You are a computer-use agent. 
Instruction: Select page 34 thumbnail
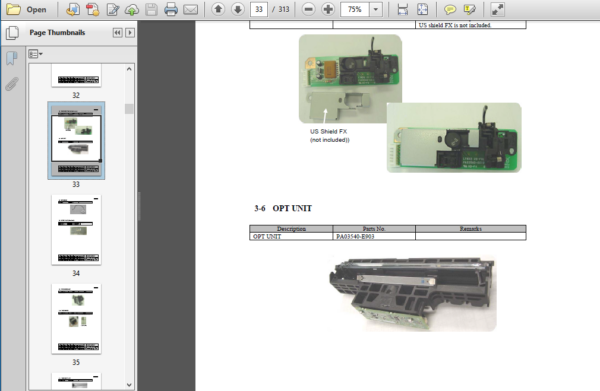click(76, 230)
